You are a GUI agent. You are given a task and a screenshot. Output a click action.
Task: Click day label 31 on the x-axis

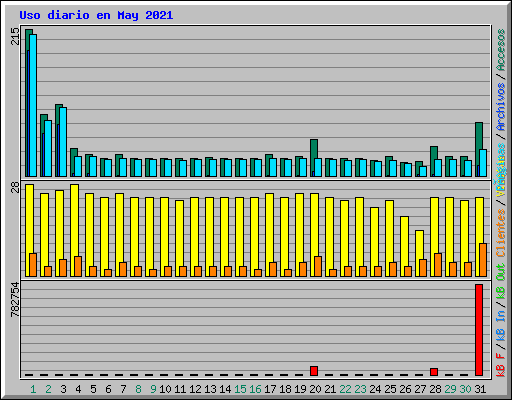point(480,389)
